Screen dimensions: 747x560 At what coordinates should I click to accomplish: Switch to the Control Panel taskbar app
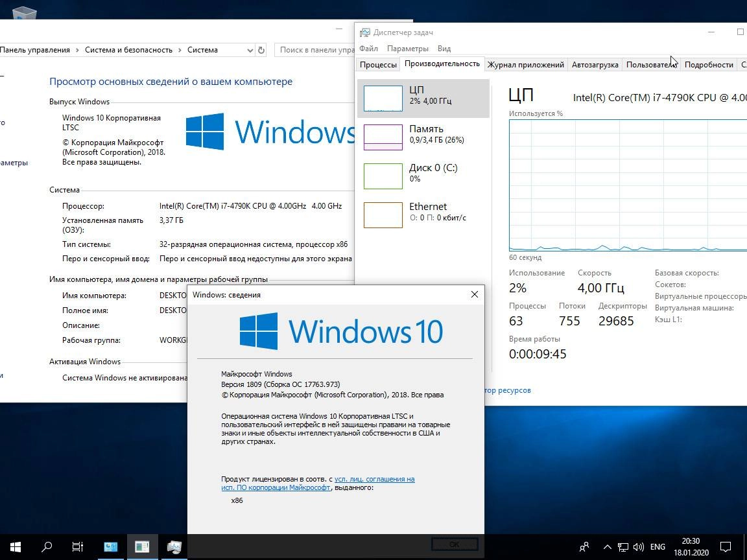coord(111,546)
